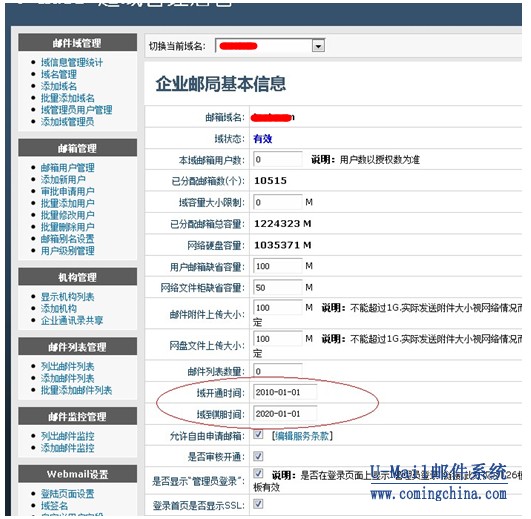Screen dimensions: 531x519
Task: Open 添加域名 link in sidebar
Action: (59, 86)
